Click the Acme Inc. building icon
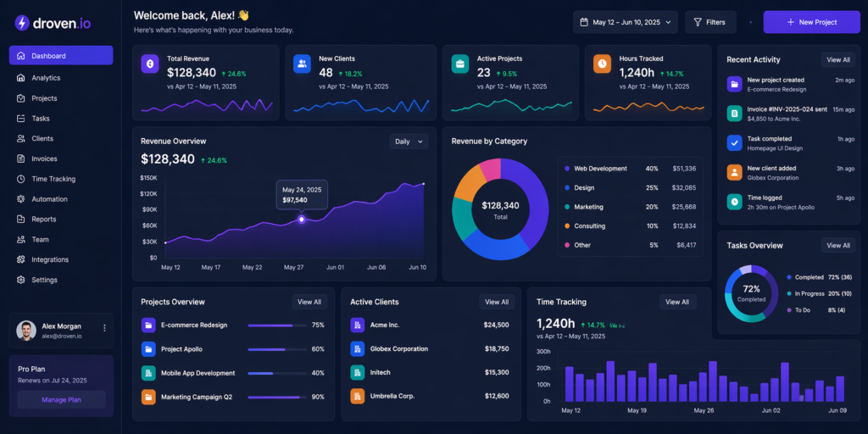The image size is (868, 434). [357, 325]
